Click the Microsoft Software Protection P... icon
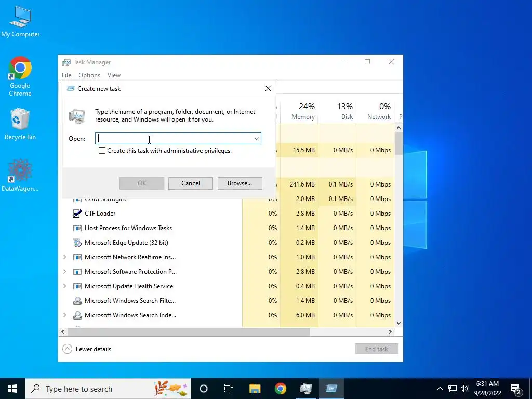Image resolution: width=532 pixels, height=399 pixels. pos(77,272)
